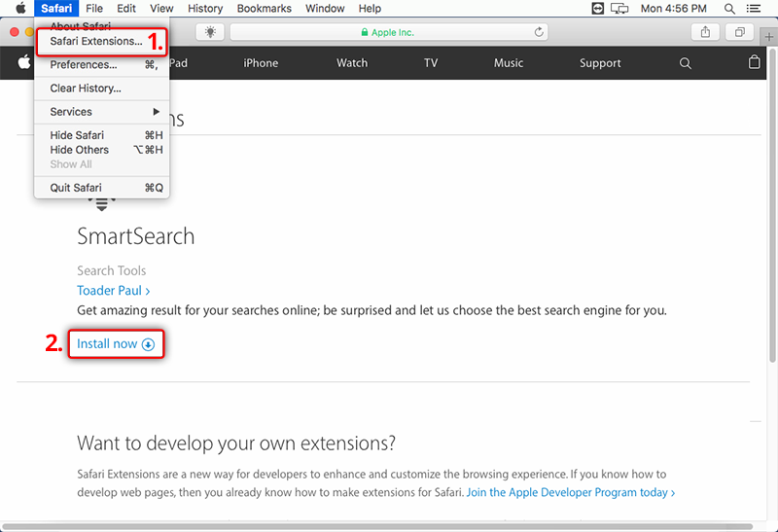The image size is (778, 532).
Task: Go to Music in site navigation
Action: [508, 63]
